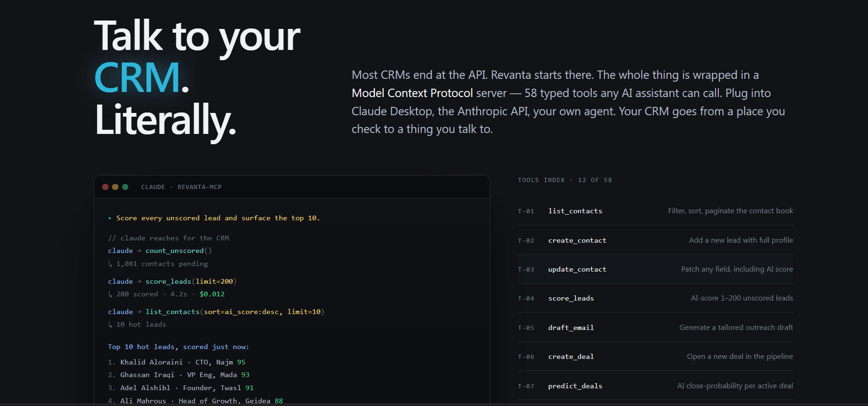Click the T-02 tool ID
Viewport: 868px width, 406px height.
(x=526, y=241)
